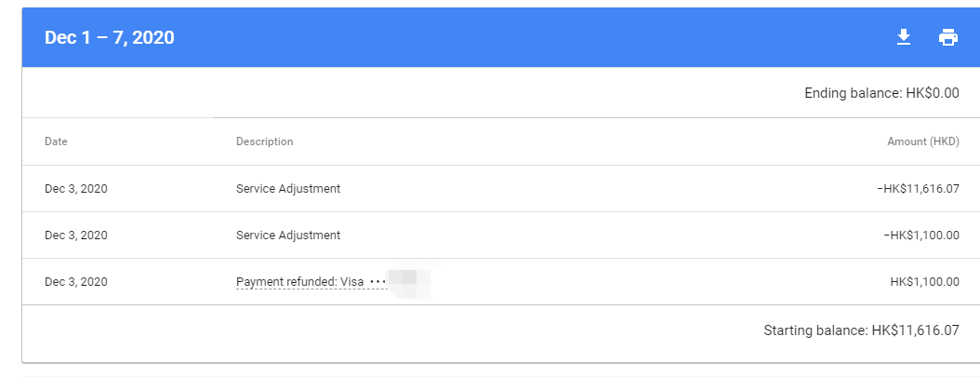Click the Starting balance HK$11,616.07 text

coord(861,330)
